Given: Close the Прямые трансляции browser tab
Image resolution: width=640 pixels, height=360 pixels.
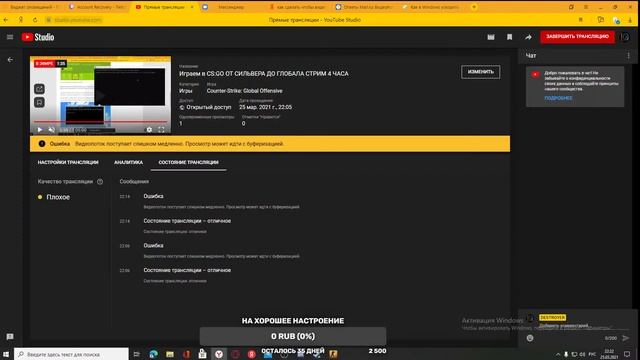Looking at the screenshot, I should pos(192,7).
